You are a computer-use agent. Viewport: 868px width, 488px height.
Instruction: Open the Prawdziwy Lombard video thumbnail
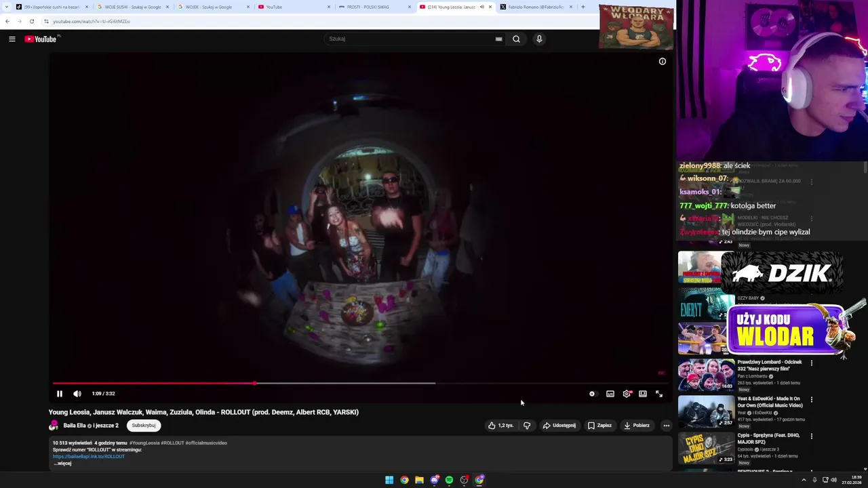706,375
